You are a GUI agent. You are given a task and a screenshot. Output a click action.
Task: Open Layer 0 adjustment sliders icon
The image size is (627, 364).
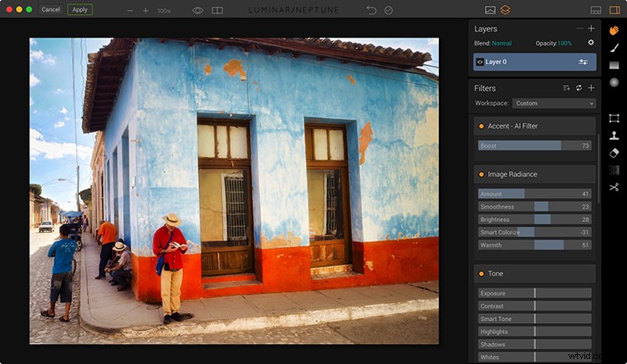(583, 62)
